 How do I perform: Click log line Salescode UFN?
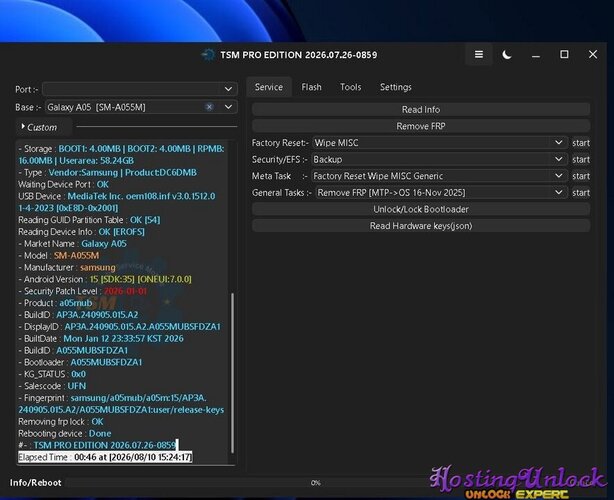[52, 386]
